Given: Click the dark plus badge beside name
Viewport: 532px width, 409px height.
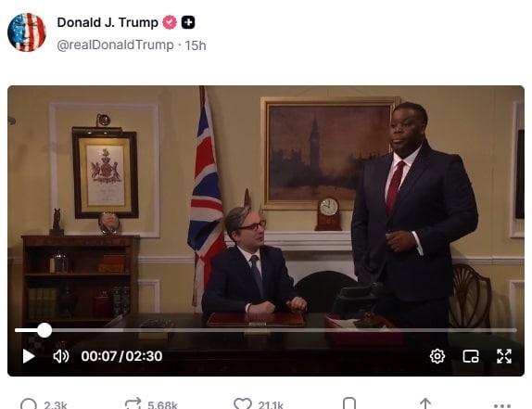Looking at the screenshot, I should click(188, 22).
